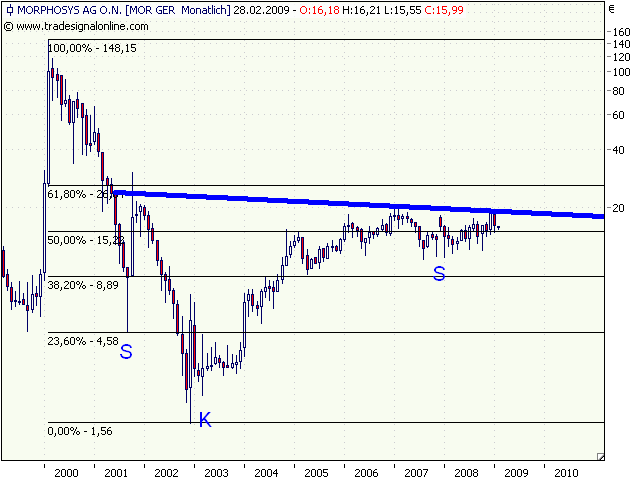Select the MORPHOSYS AG O.N. title text
This screenshot has width=640, height=480.
pos(69,10)
